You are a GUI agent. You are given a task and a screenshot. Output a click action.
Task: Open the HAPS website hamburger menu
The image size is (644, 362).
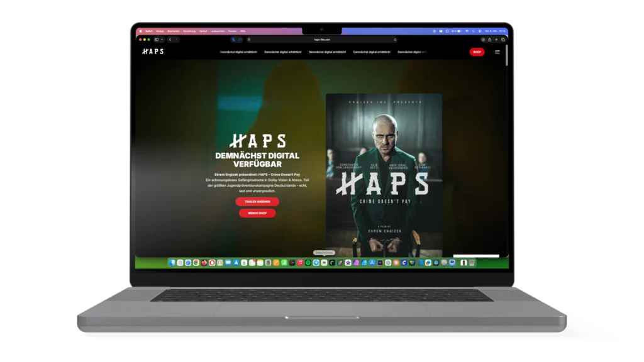click(x=497, y=52)
